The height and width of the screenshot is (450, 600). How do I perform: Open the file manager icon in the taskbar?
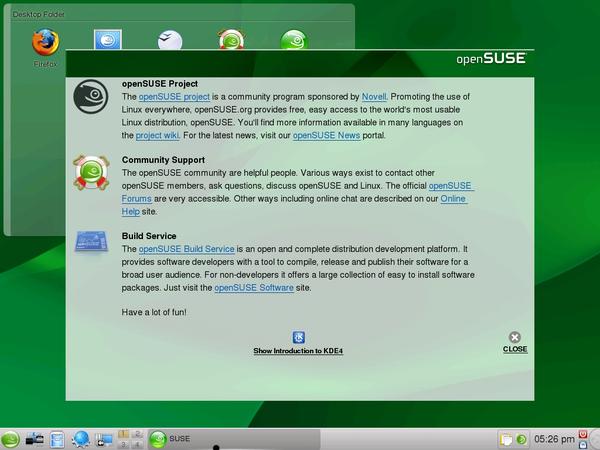point(57,439)
